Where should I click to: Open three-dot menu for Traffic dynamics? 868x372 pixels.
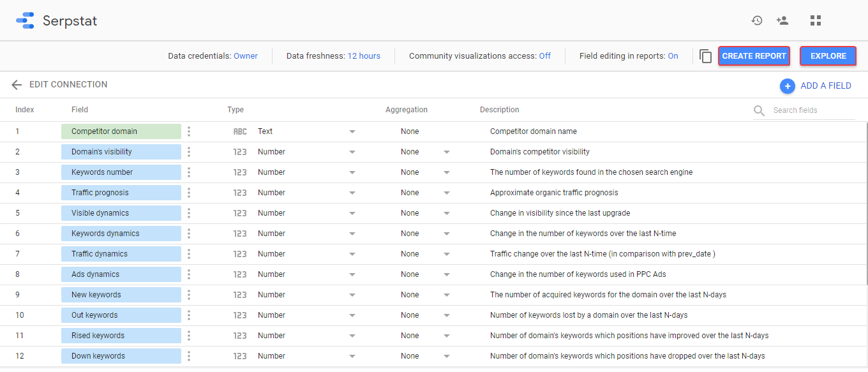click(x=189, y=254)
